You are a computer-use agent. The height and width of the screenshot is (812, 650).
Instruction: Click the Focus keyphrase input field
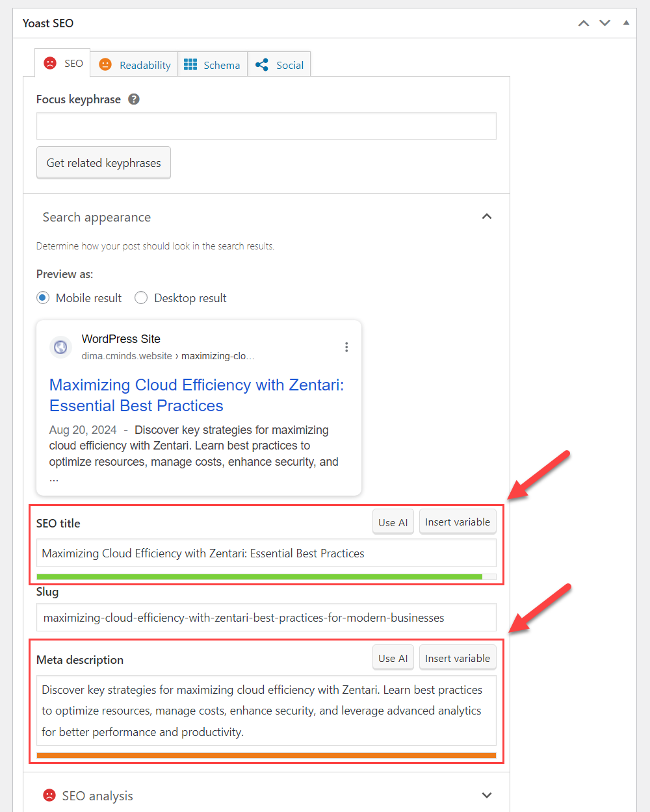tap(266, 126)
